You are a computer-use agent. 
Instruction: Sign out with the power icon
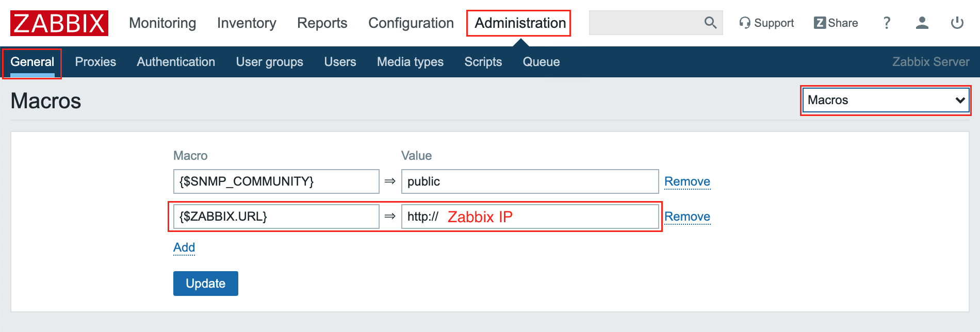(957, 23)
